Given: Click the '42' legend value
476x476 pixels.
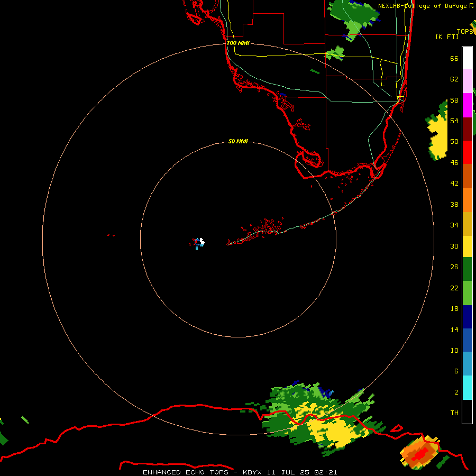Looking at the screenshot, I should 454,183.
